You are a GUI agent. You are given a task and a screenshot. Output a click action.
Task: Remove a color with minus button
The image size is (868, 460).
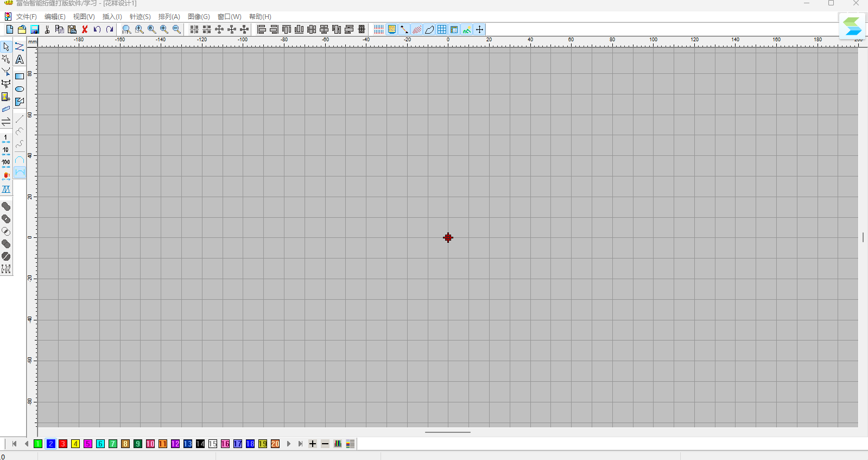click(325, 444)
